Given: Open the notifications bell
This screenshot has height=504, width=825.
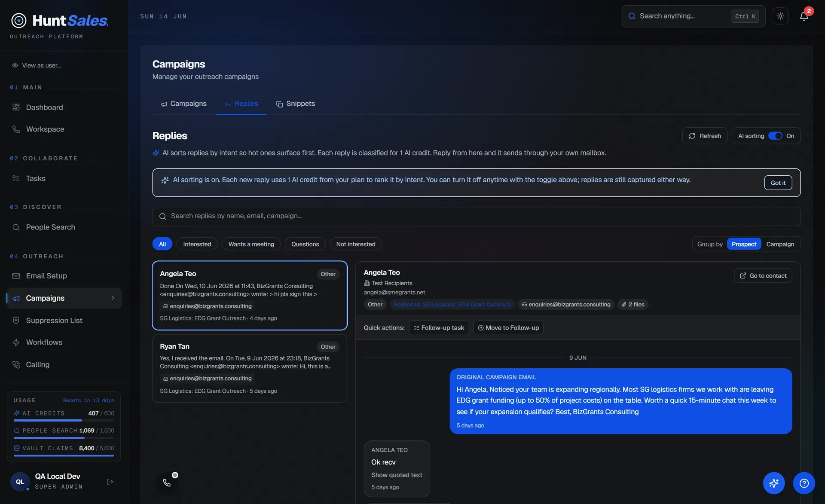Looking at the screenshot, I should 804,16.
